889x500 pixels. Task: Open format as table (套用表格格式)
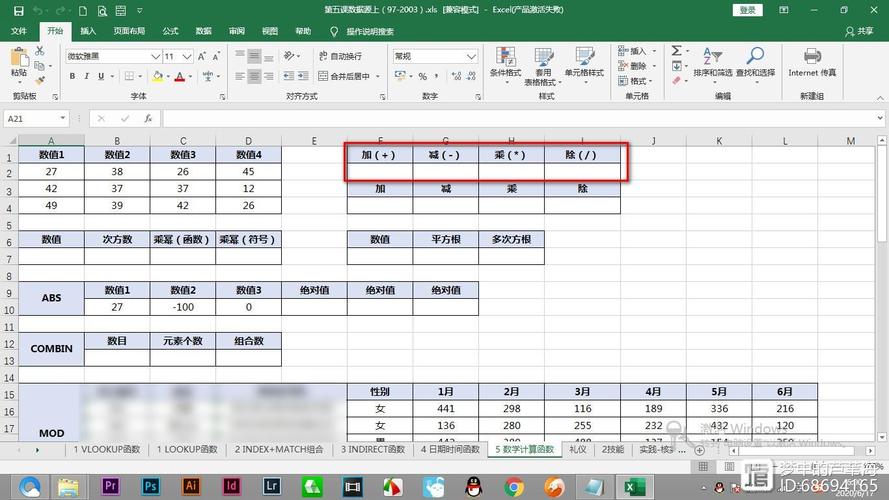543,66
